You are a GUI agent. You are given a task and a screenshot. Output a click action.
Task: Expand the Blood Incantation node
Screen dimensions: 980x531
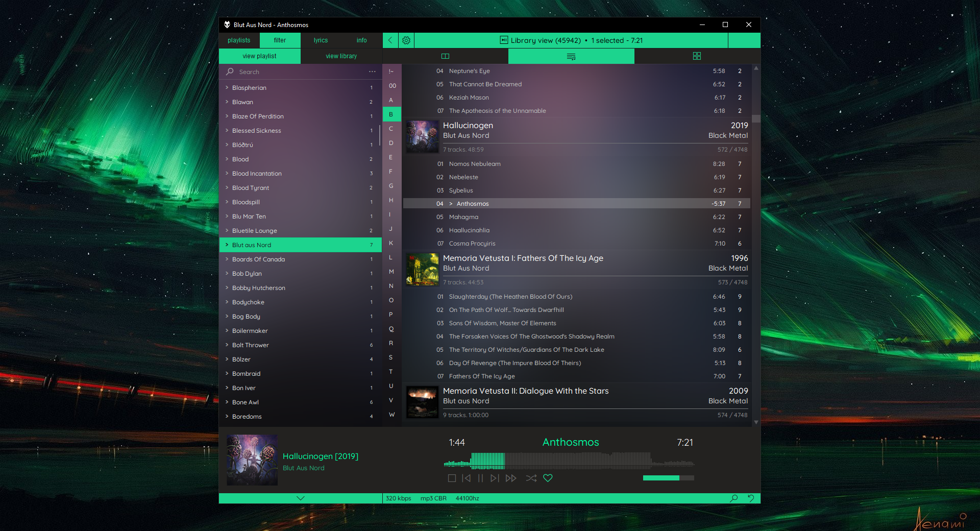tap(227, 174)
